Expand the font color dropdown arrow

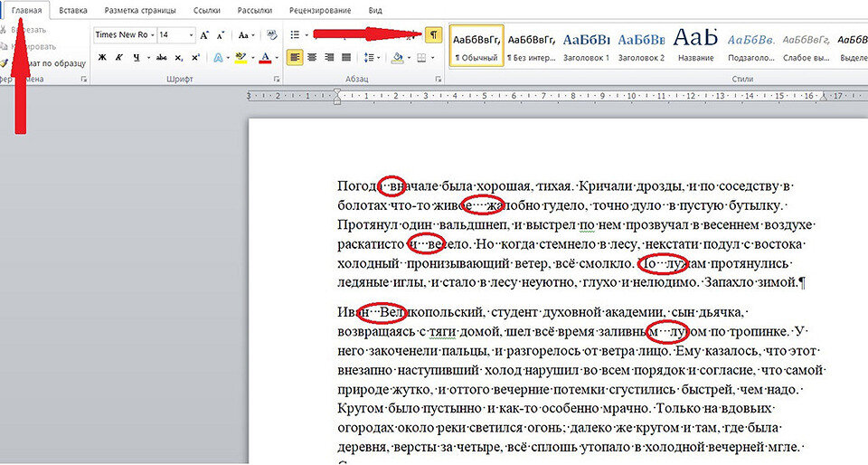[x=277, y=58]
